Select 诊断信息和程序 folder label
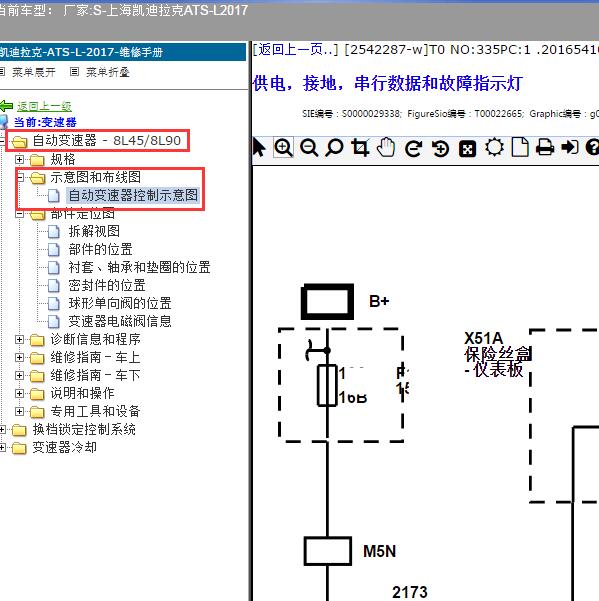This screenshot has width=599, height=601. (x=95, y=340)
